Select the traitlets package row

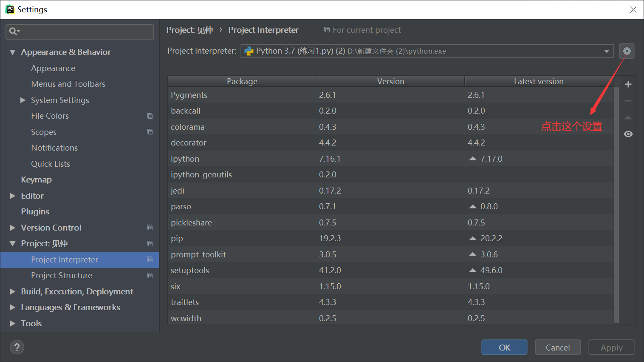click(391, 302)
